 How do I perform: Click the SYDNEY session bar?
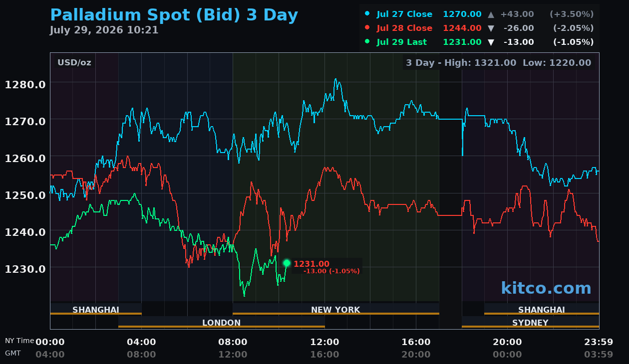point(530,322)
